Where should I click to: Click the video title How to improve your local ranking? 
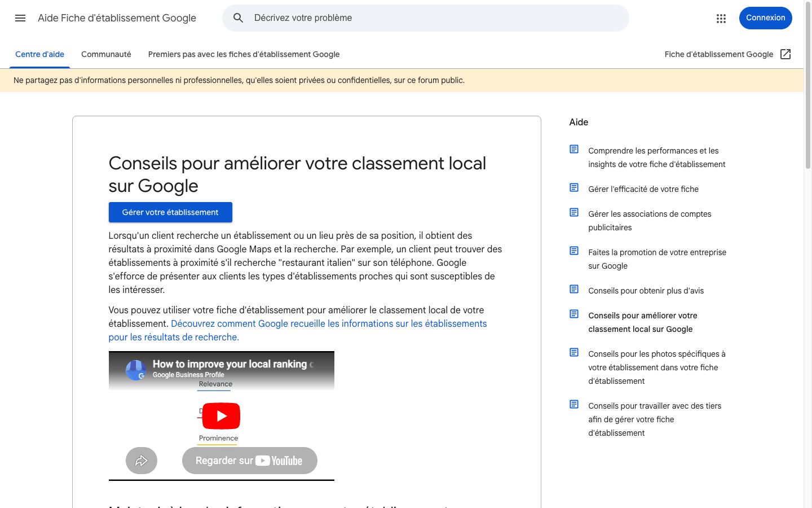pos(232,364)
